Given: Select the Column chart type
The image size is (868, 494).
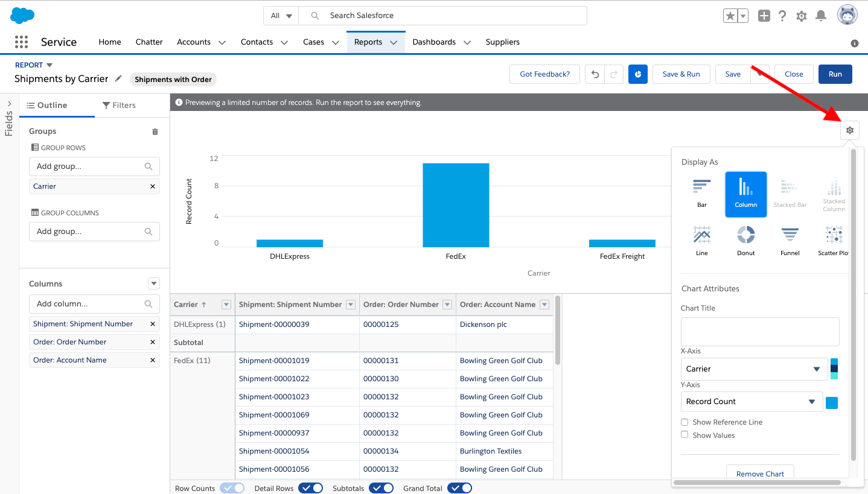Looking at the screenshot, I should coord(746,194).
